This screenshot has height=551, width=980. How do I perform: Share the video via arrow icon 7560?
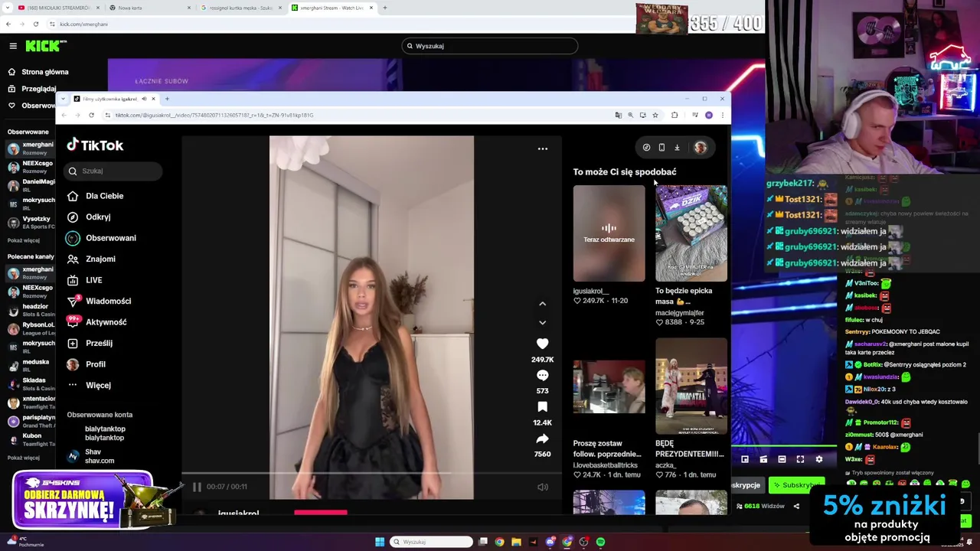542,439
